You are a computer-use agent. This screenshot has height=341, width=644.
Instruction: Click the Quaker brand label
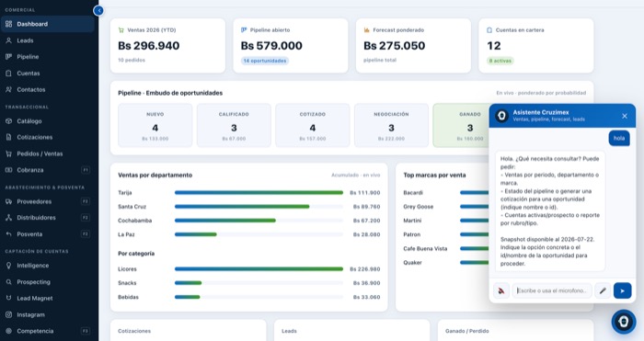[412, 263]
